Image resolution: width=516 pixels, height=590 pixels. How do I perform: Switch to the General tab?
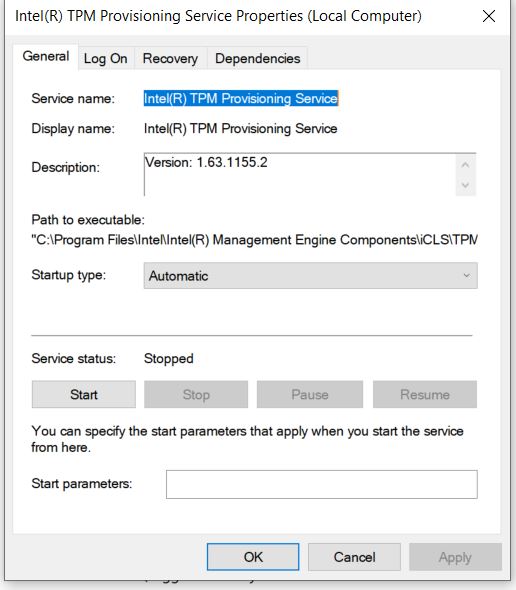tap(46, 57)
